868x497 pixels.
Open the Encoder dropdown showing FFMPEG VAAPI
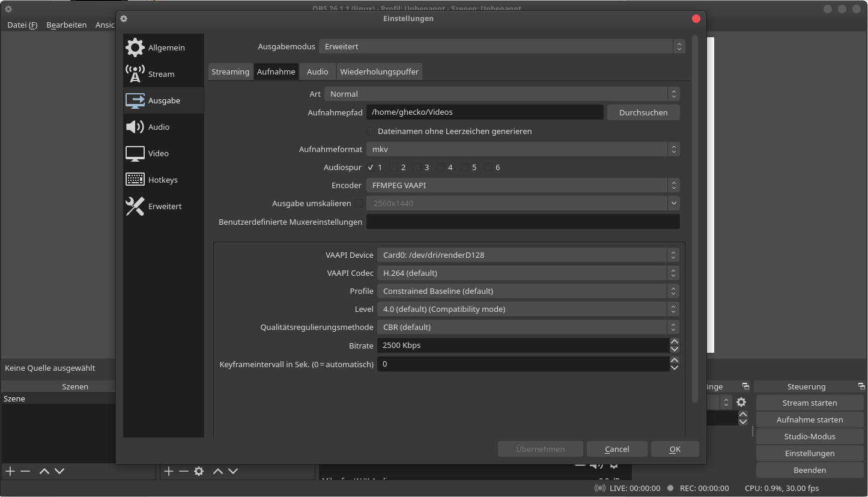click(x=523, y=185)
